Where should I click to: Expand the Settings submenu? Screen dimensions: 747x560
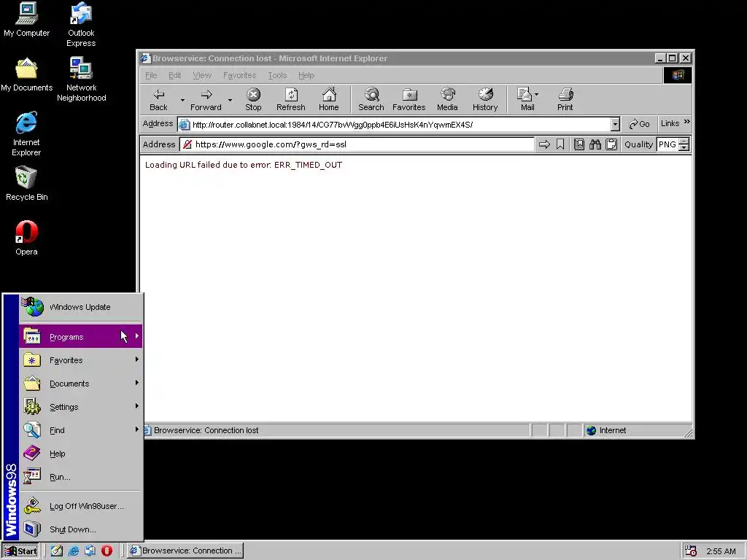coord(80,407)
